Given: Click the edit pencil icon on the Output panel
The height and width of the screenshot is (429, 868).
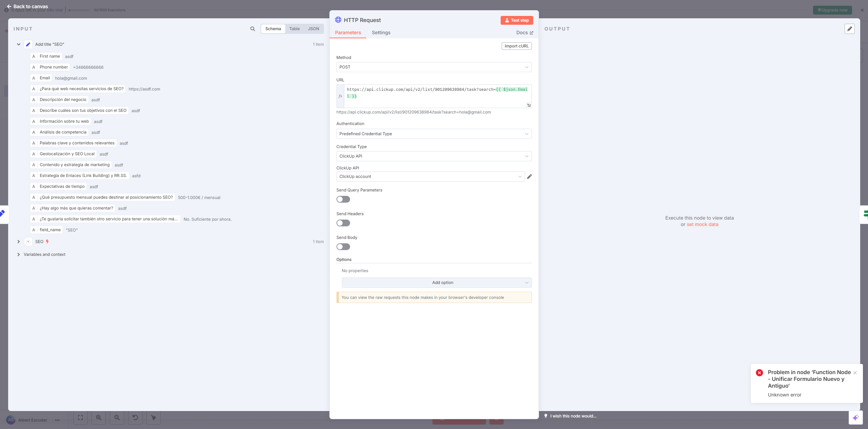Looking at the screenshot, I should tap(850, 29).
